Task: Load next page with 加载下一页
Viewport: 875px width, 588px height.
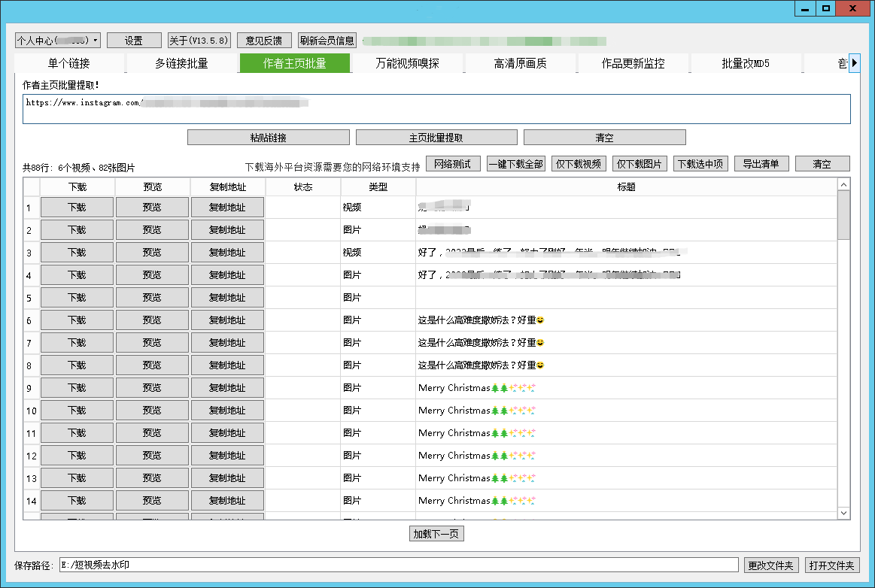Action: click(437, 534)
